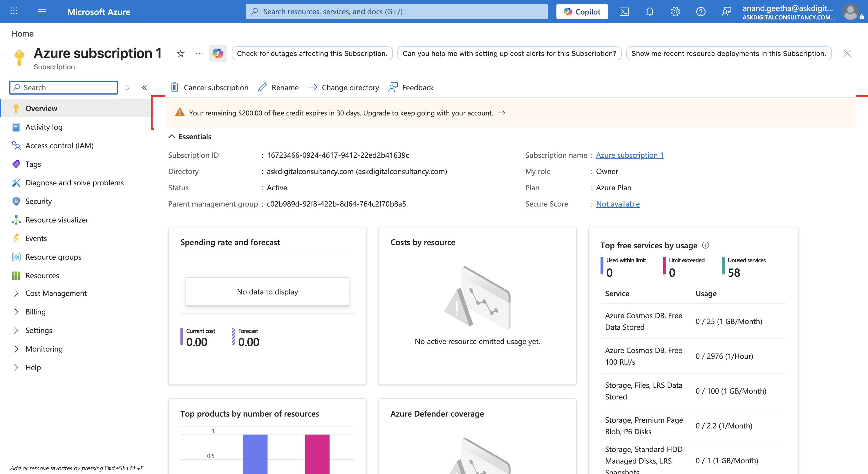Image resolution: width=868 pixels, height=474 pixels.
Task: Open the more options ellipsis beside the title
Action: tap(200, 53)
